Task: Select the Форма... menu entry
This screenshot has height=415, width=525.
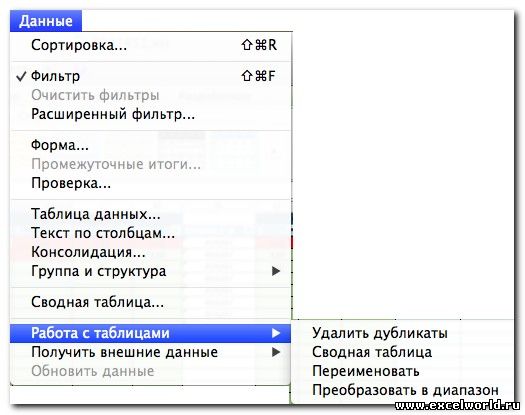Action: 151,145
